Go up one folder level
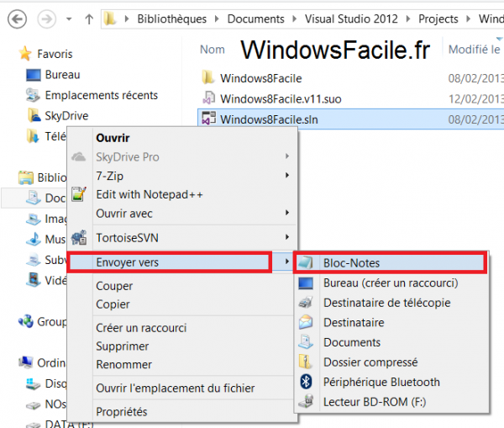This screenshot has height=428, width=504. (x=89, y=19)
